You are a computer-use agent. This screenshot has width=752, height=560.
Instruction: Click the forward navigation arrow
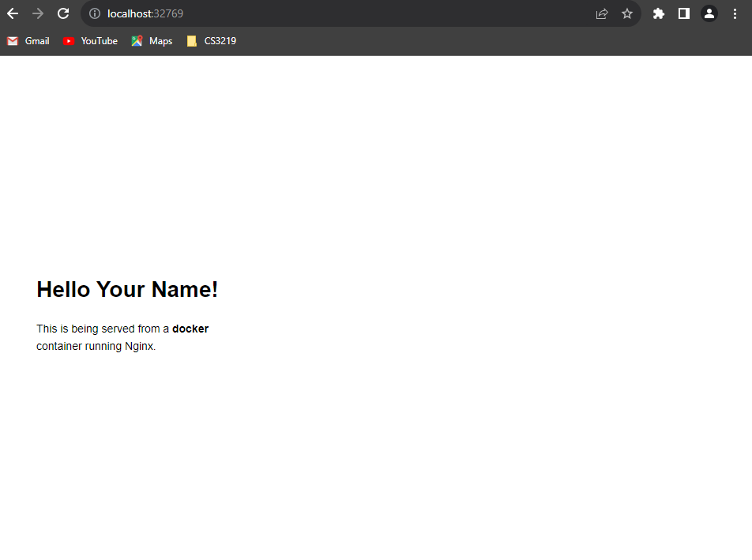[x=38, y=13]
